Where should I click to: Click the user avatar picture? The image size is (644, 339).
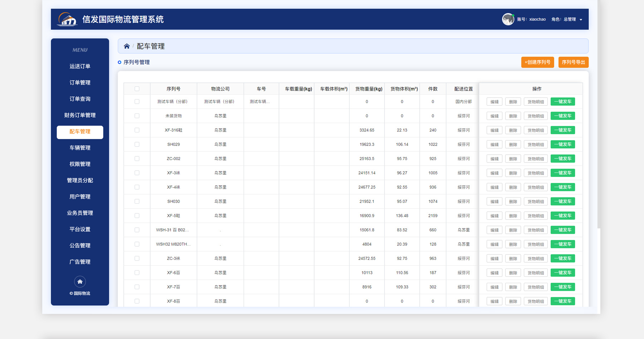508,19
